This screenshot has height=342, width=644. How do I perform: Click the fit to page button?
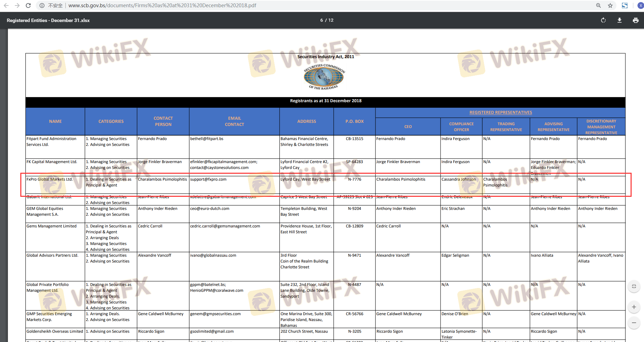coord(634,286)
